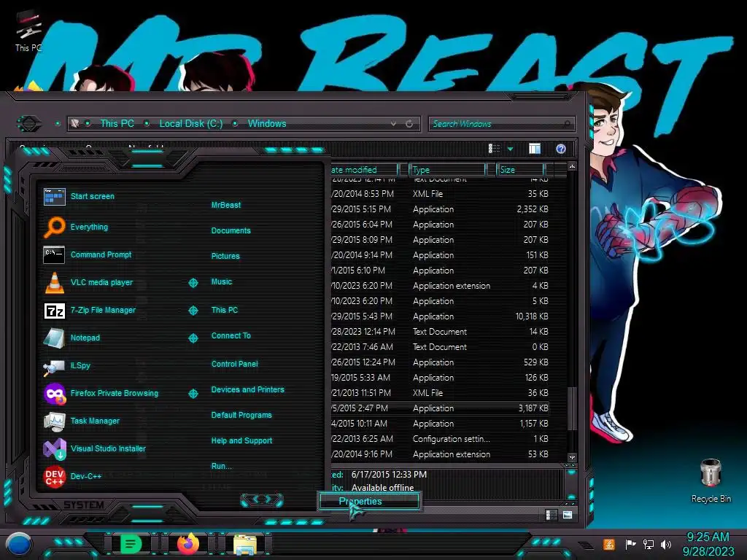Click the Properties context menu entry
Image resolution: width=747 pixels, height=560 pixels.
point(370,501)
